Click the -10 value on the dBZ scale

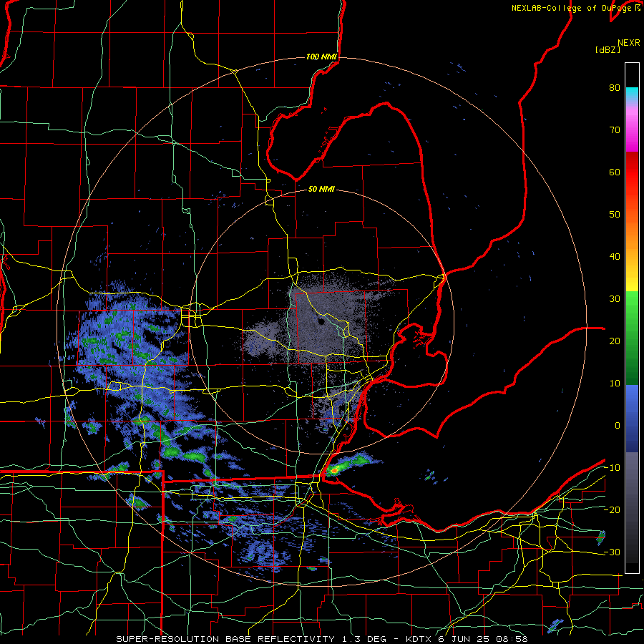point(612,468)
